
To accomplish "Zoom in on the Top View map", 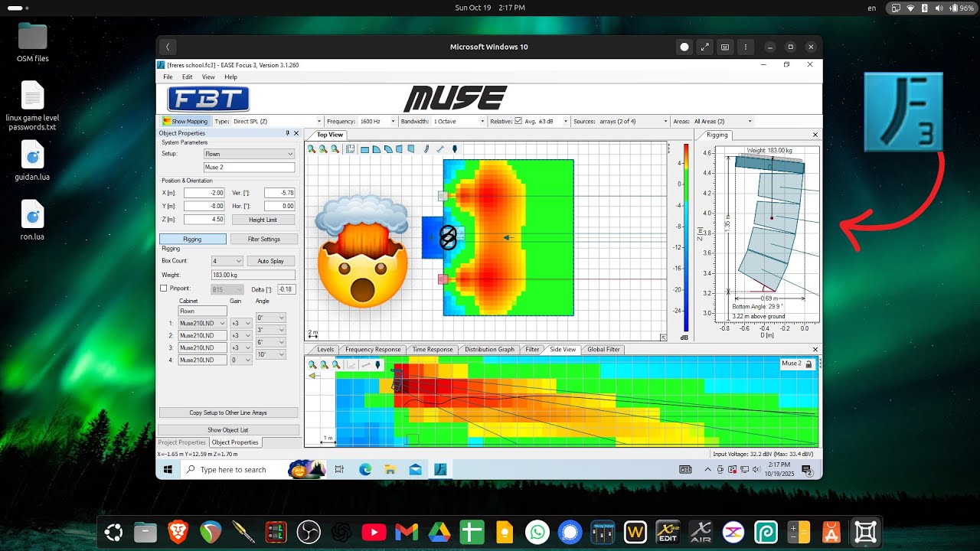I will [312, 149].
